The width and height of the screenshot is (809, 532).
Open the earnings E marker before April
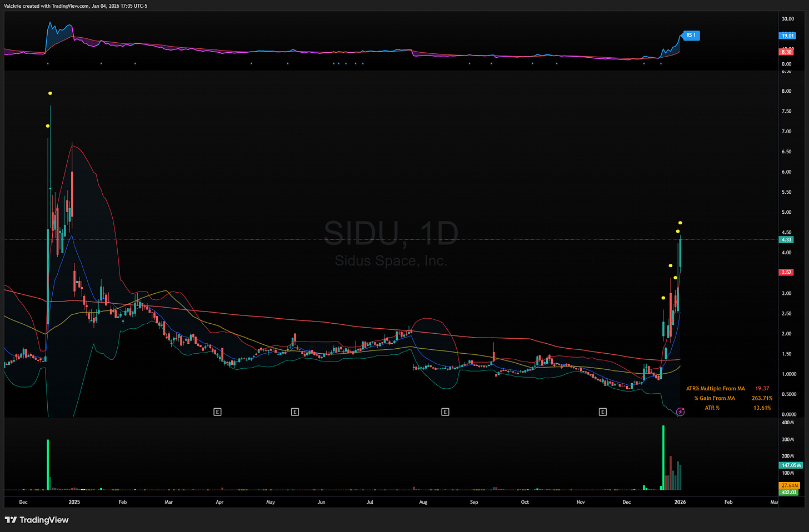tap(218, 412)
